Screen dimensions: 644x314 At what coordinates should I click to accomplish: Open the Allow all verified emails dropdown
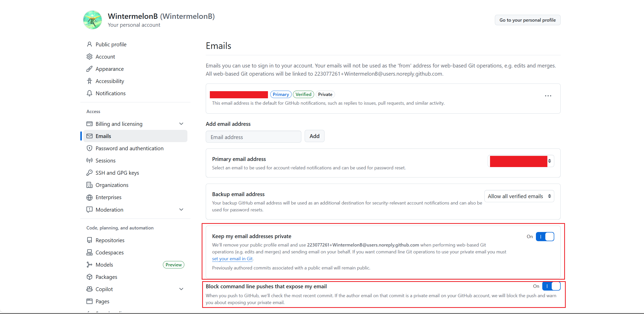(519, 196)
